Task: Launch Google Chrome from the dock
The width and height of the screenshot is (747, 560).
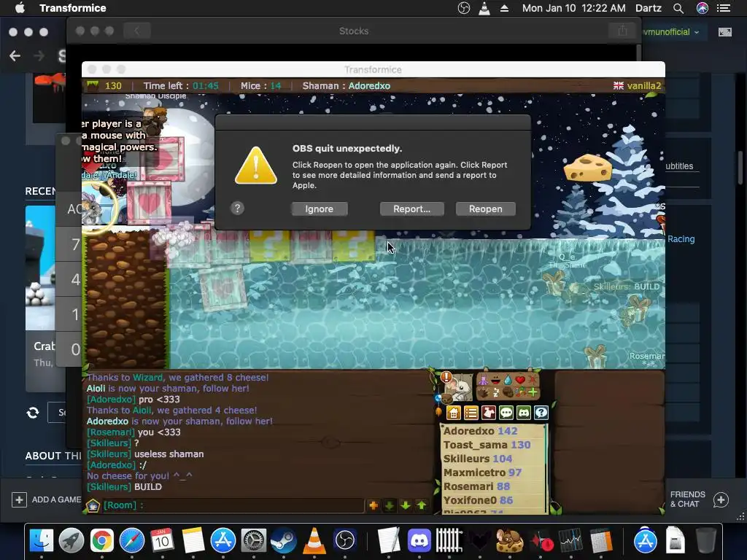Action: click(102, 540)
